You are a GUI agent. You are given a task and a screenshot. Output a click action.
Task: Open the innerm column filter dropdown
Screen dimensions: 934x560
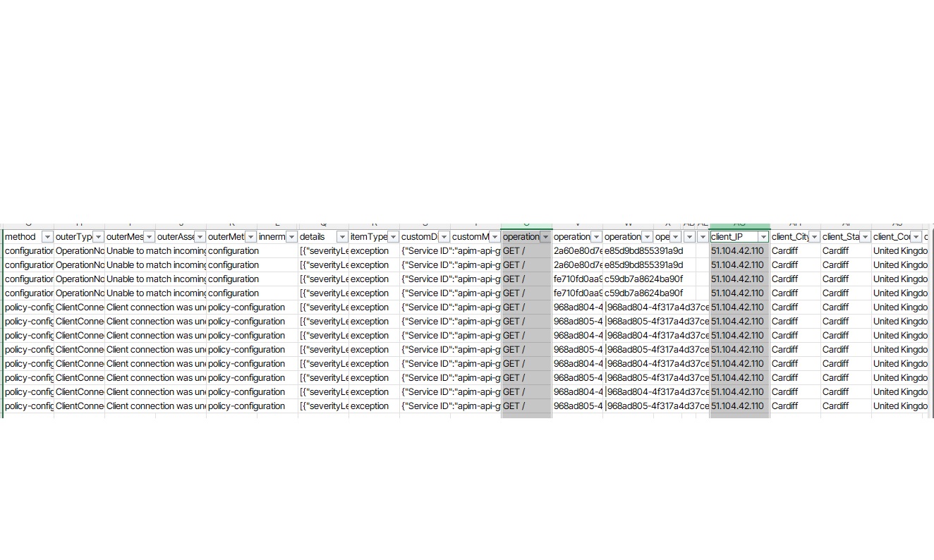click(291, 237)
